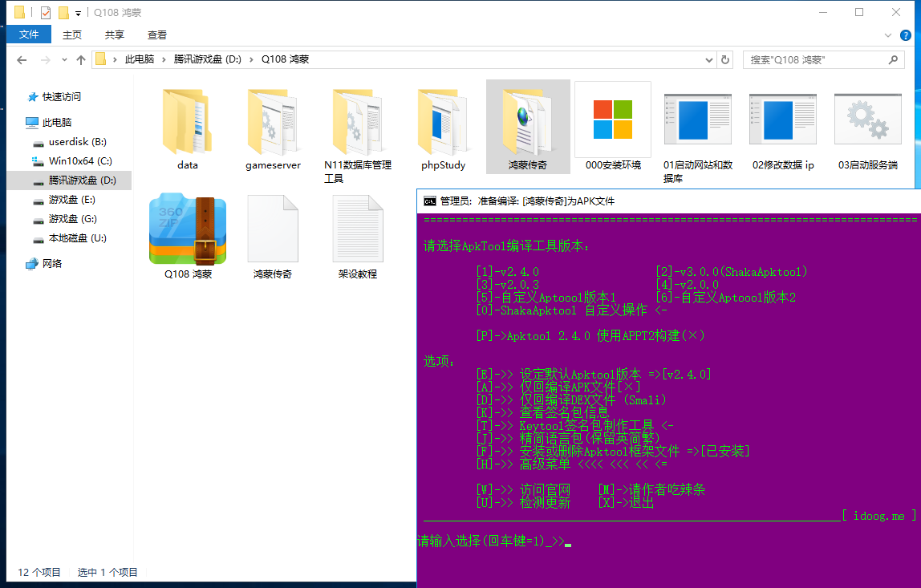The image size is (921, 588).
Task: Click Q108 鸿蒙 in address breadcrumb
Action: 285,59
